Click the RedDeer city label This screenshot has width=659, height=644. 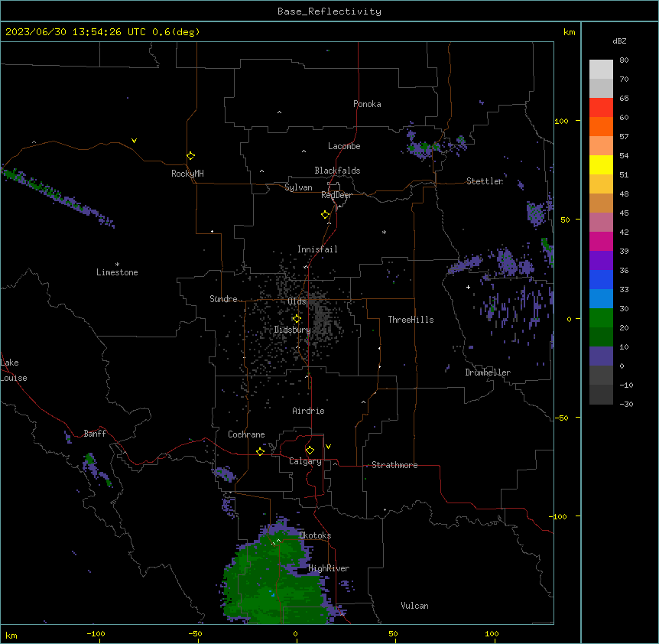[x=336, y=195]
